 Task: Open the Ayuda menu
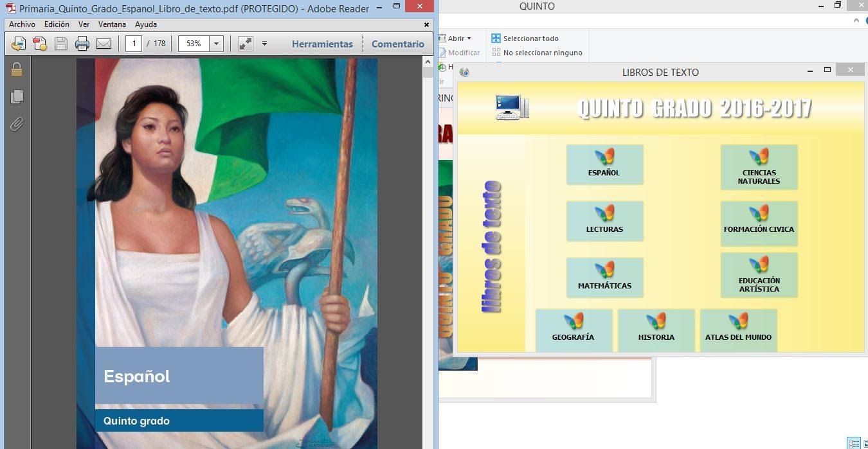click(x=146, y=24)
